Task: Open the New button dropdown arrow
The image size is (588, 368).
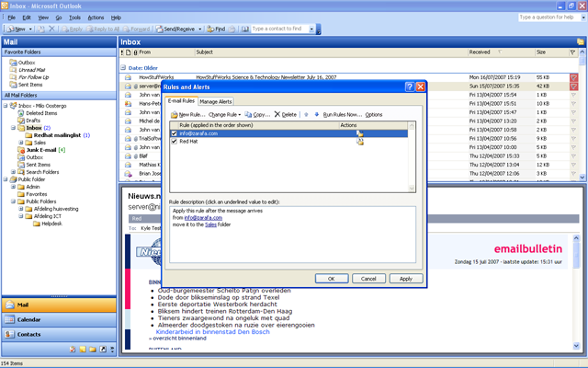Action: 30,29
